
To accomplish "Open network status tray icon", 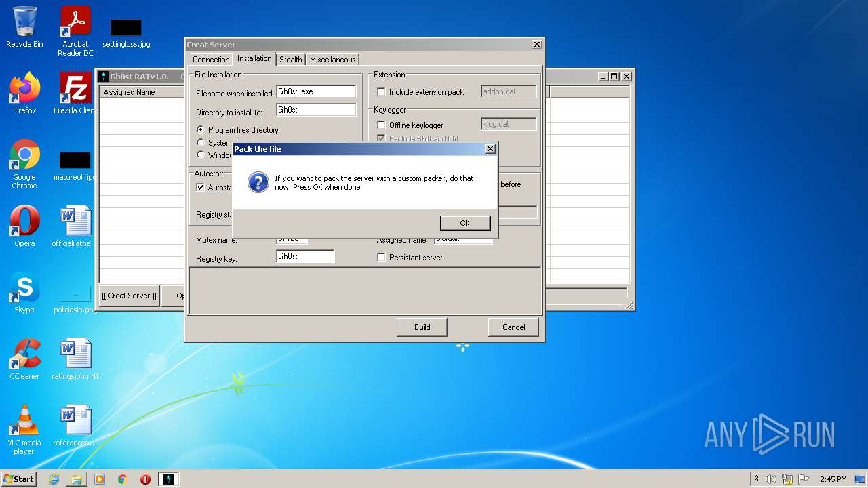I will [x=787, y=479].
